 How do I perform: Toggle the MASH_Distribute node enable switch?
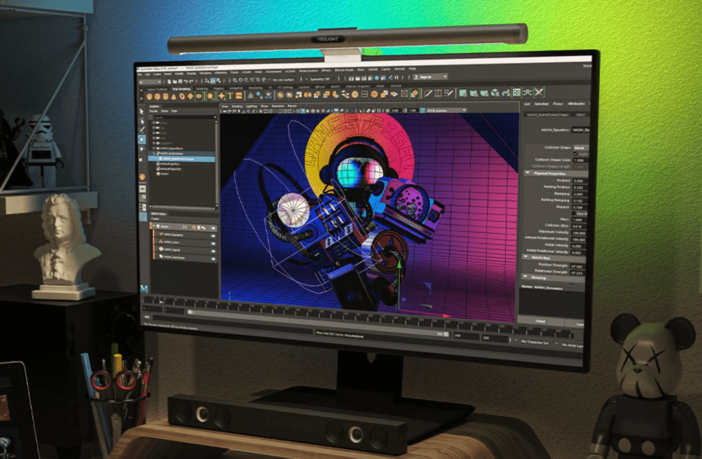(x=213, y=258)
